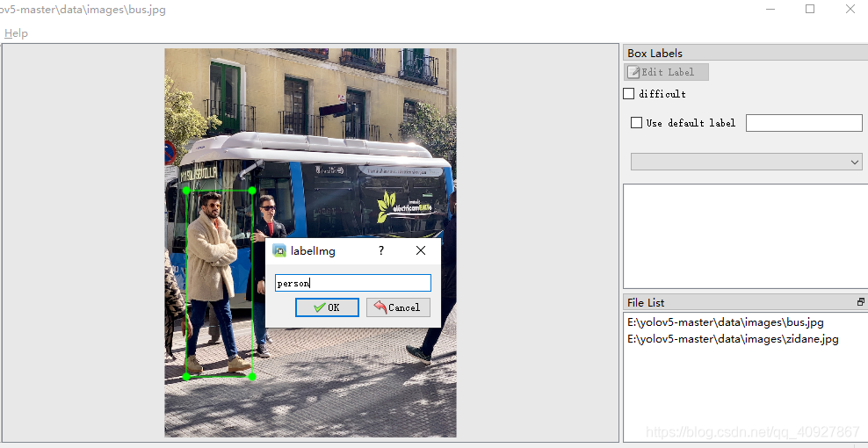Float the File List panel with undock icon
The height and width of the screenshot is (448, 868).
tap(861, 302)
